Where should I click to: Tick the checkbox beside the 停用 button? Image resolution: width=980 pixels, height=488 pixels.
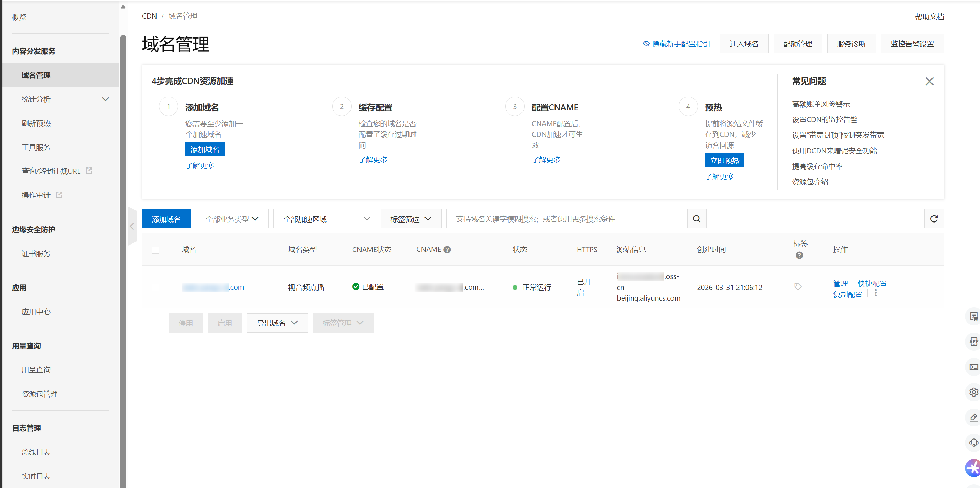pos(155,323)
